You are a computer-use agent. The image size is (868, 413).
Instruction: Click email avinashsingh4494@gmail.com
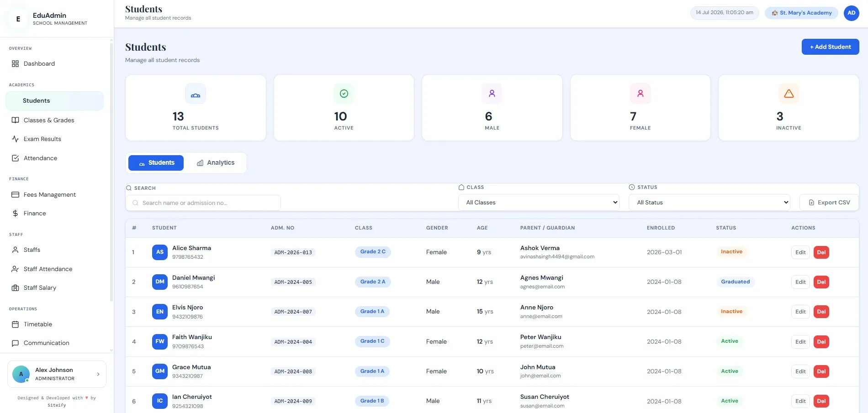(557, 256)
